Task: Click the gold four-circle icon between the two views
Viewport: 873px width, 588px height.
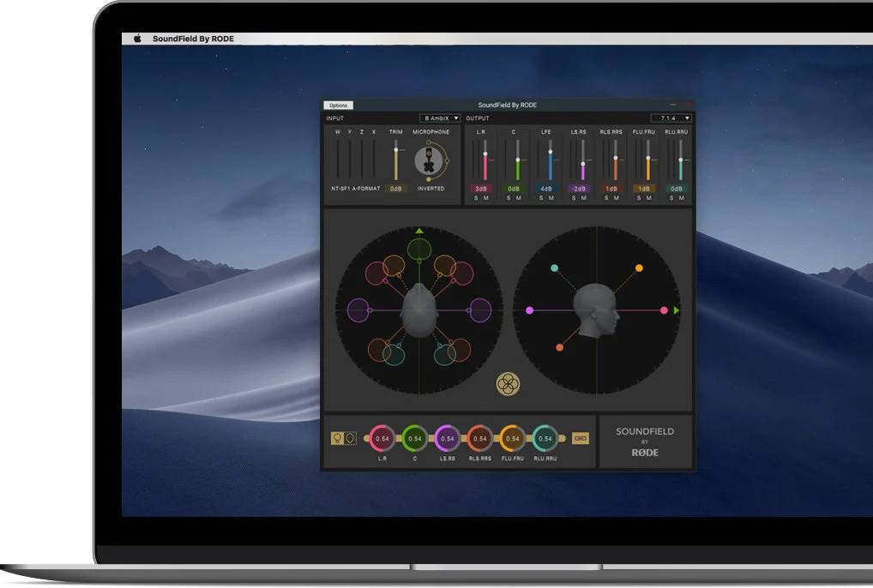Action: click(508, 384)
